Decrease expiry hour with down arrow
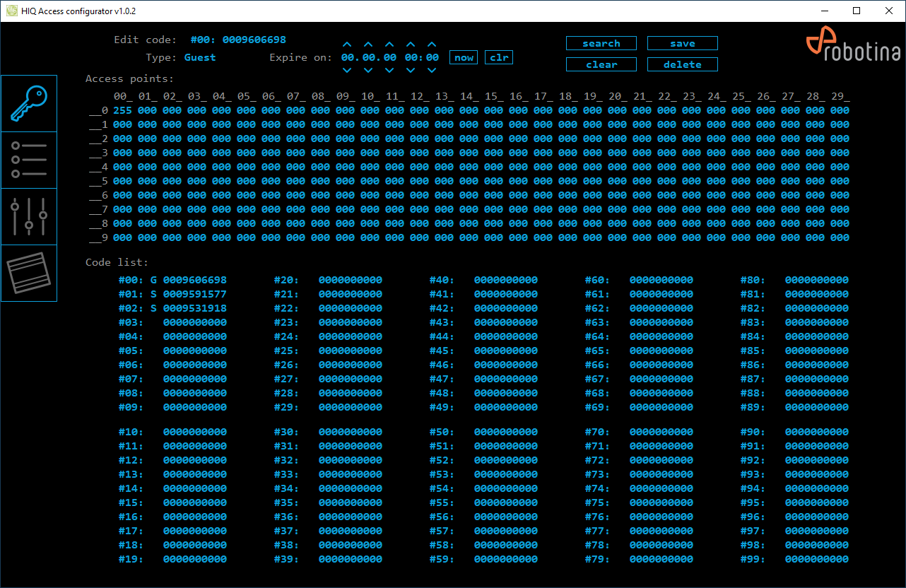 (x=411, y=70)
